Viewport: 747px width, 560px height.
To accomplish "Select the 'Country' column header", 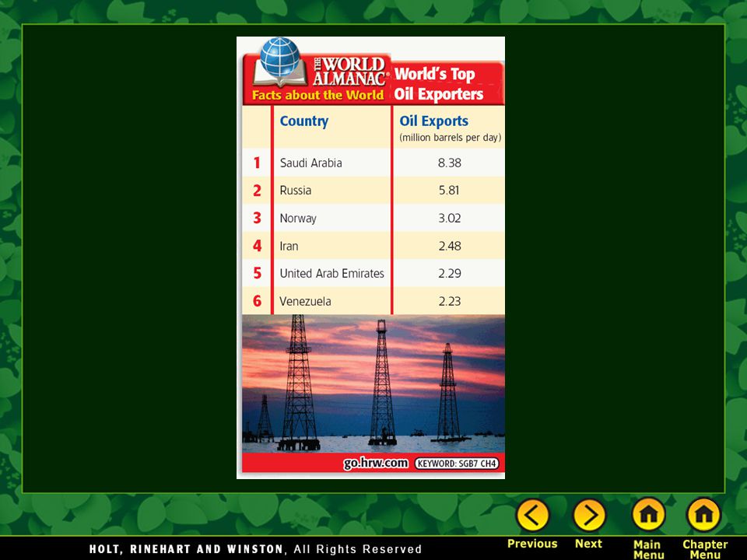I will click(x=304, y=121).
